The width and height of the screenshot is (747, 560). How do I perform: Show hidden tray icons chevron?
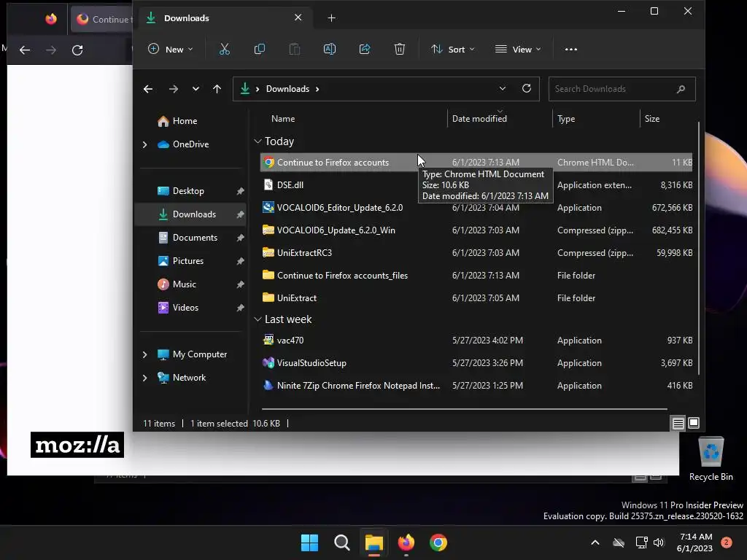pyautogui.click(x=595, y=542)
